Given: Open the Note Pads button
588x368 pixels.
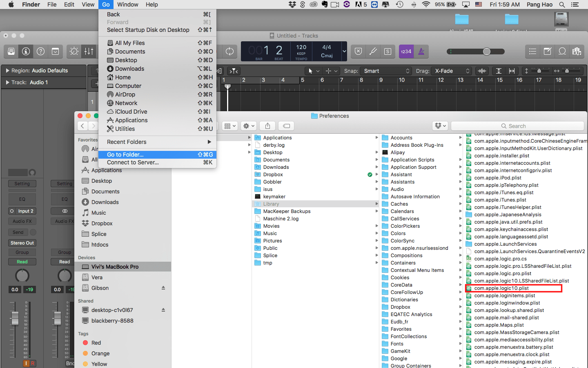Looking at the screenshot, I should coord(547,52).
